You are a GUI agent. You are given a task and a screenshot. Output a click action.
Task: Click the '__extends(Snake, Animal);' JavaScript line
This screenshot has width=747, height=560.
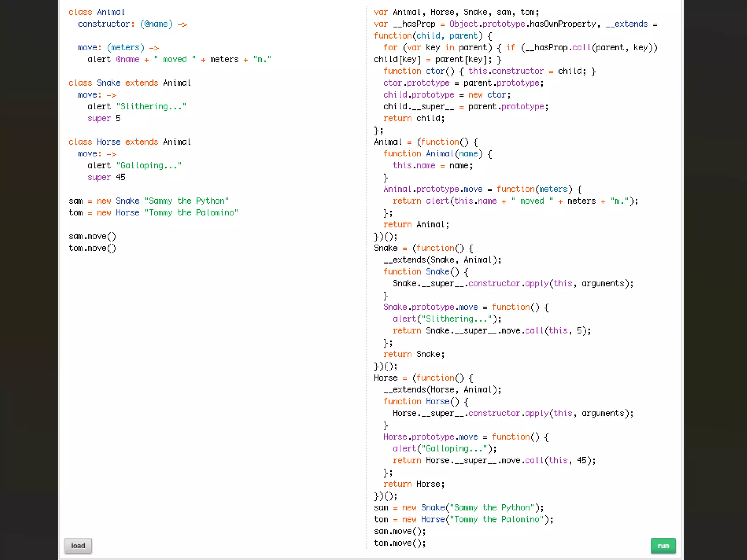coord(442,260)
